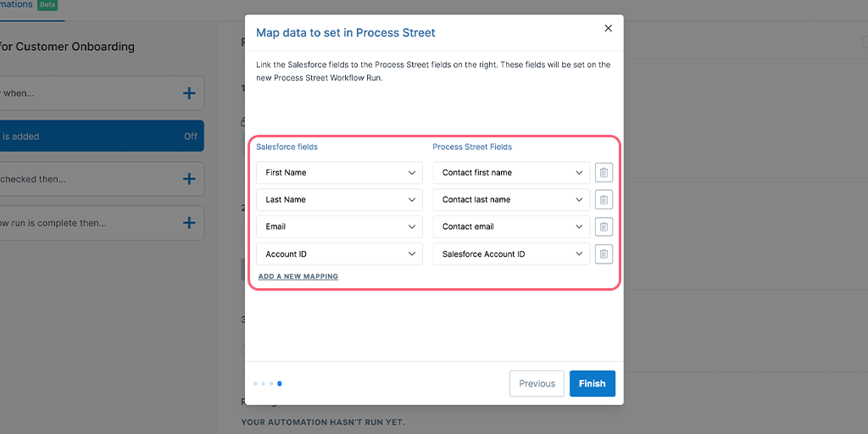The width and height of the screenshot is (868, 434).
Task: Delete the First Name mapping row
Action: tap(604, 173)
